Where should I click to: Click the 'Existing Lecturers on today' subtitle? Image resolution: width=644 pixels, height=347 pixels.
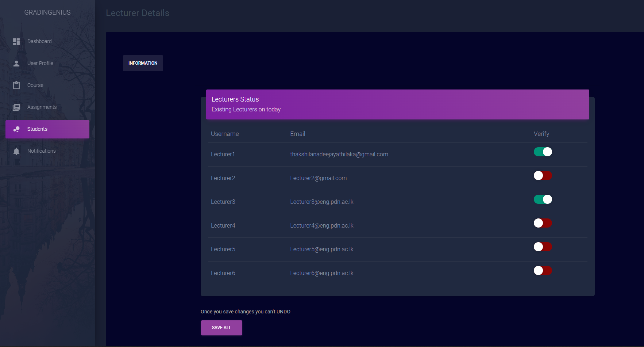246,110
